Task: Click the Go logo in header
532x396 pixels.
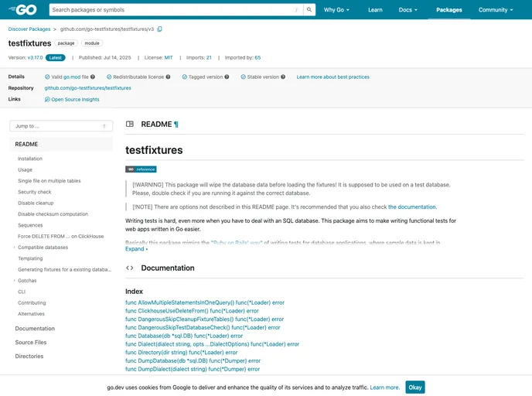Action: [22, 10]
